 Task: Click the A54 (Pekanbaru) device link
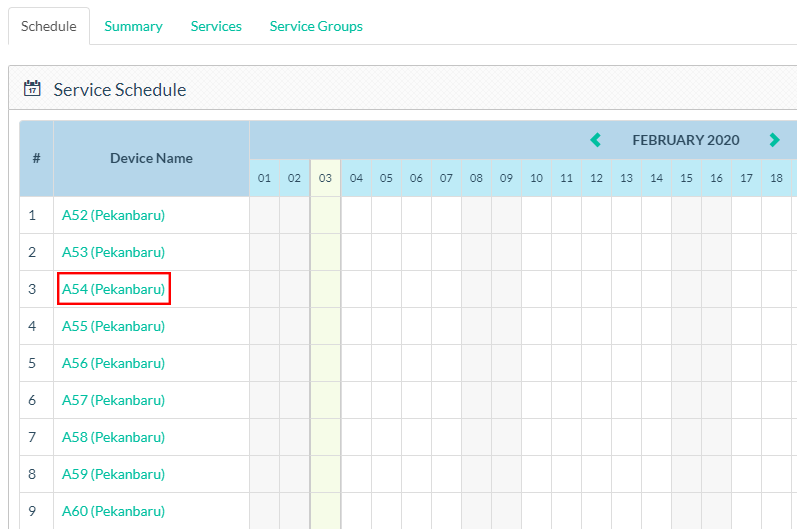pos(113,289)
